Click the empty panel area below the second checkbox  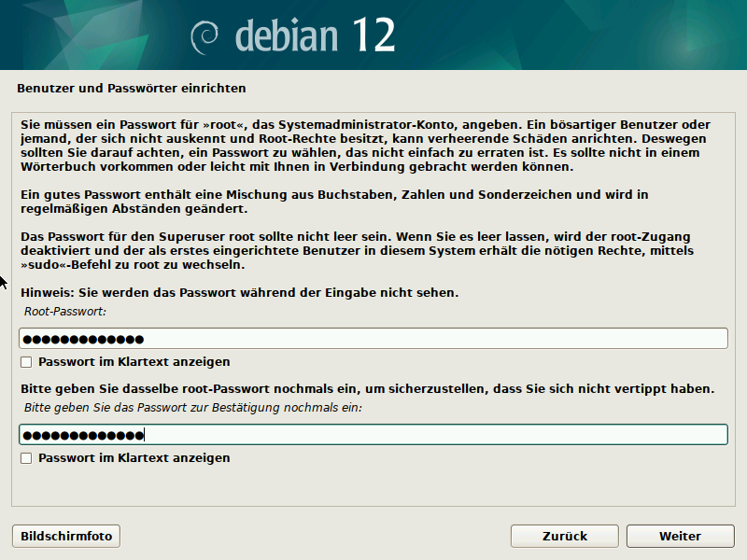[373, 485]
